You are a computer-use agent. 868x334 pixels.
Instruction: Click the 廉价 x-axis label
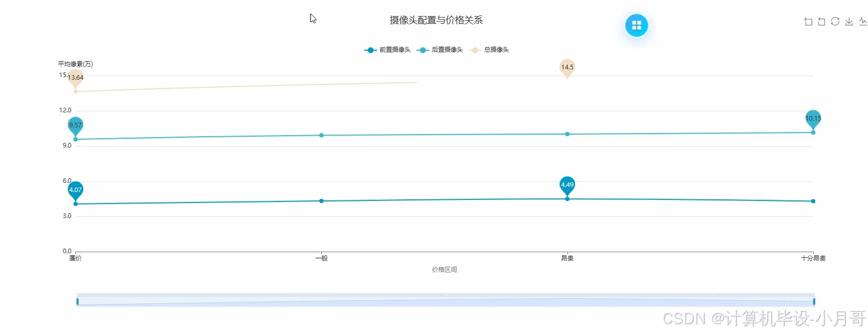point(76,258)
